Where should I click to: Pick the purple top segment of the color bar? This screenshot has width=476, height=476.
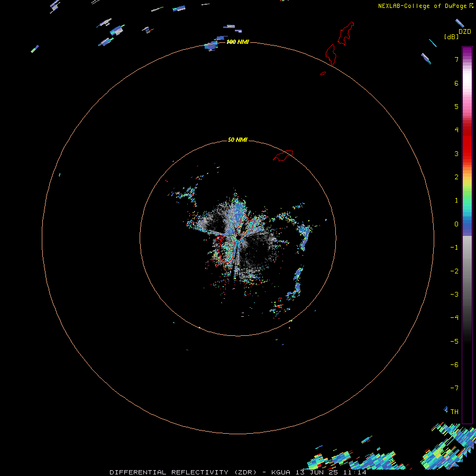click(467, 52)
